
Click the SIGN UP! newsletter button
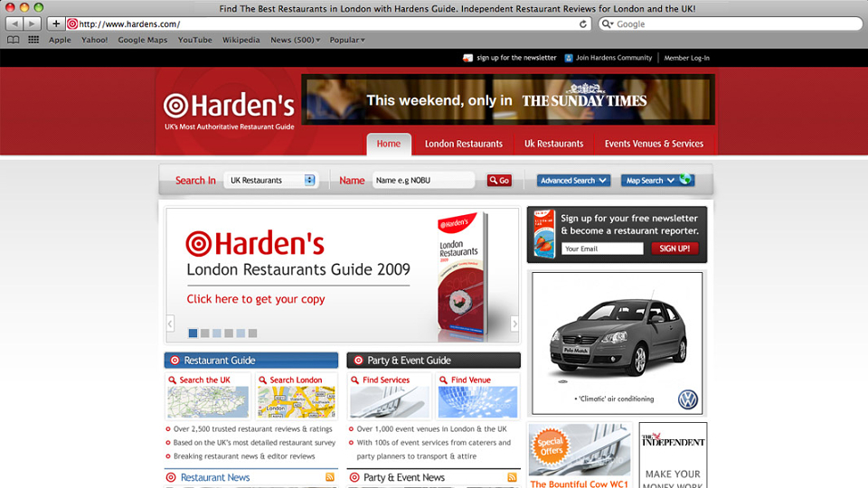(x=675, y=249)
